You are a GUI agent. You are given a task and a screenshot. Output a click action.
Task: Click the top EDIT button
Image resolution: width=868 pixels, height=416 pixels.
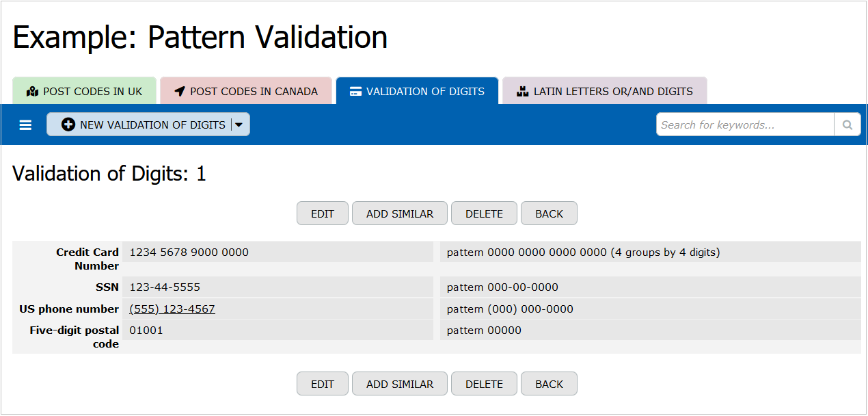point(322,213)
